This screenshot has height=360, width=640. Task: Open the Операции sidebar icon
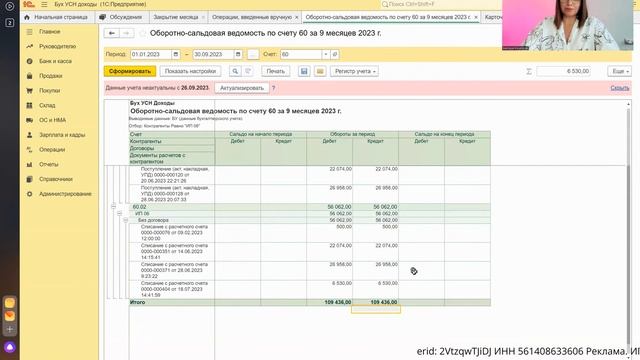[29, 150]
